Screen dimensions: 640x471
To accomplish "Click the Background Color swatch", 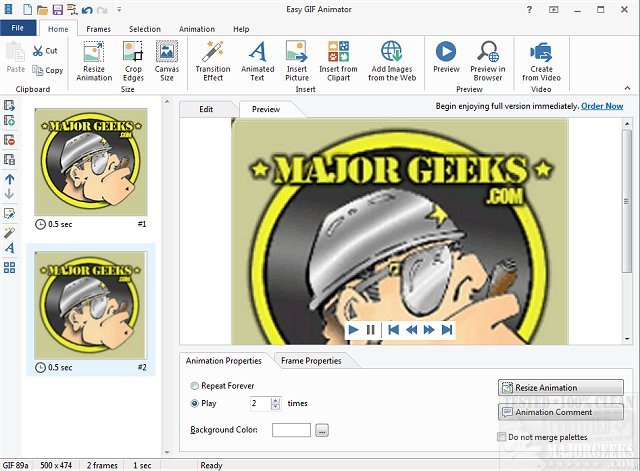I will tap(291, 430).
